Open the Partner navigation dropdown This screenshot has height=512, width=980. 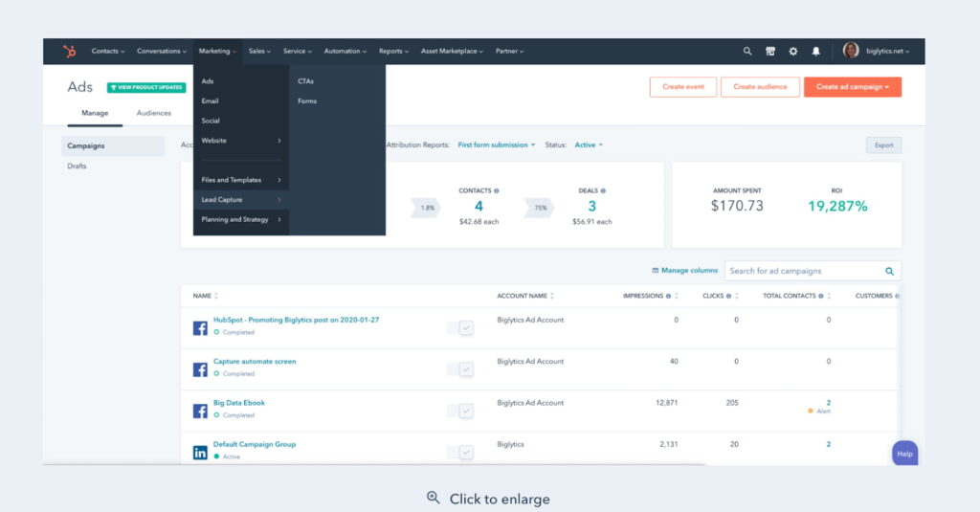510,52
